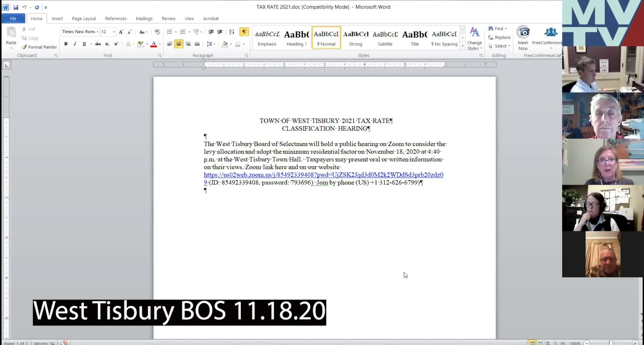This screenshot has height=345, width=644.
Task: Toggle Superscript formatting
Action: click(x=116, y=44)
